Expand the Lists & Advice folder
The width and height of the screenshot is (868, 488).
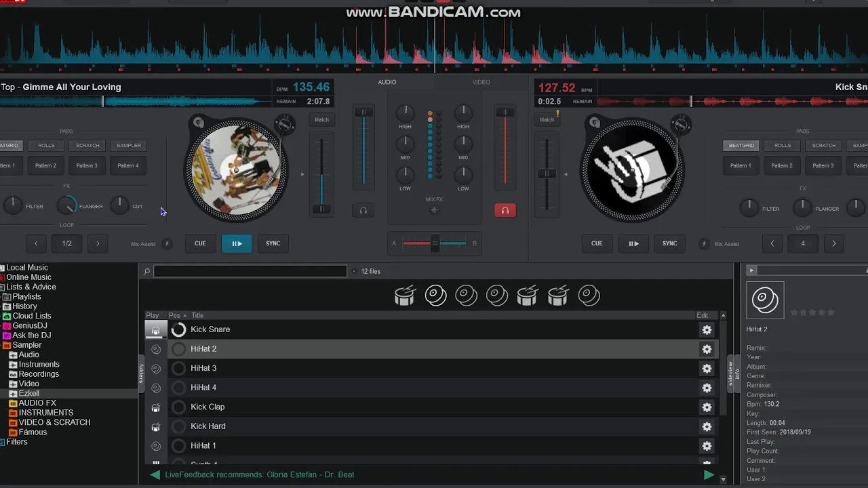[x=3, y=287]
